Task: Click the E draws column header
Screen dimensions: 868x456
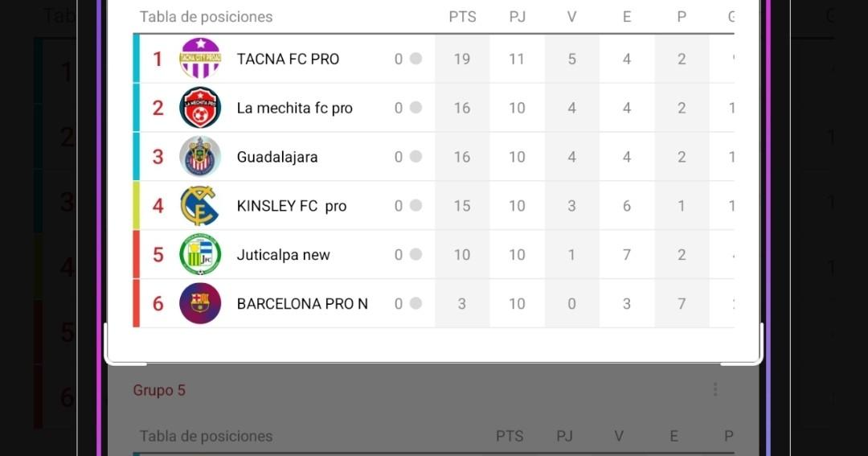Action: point(627,17)
